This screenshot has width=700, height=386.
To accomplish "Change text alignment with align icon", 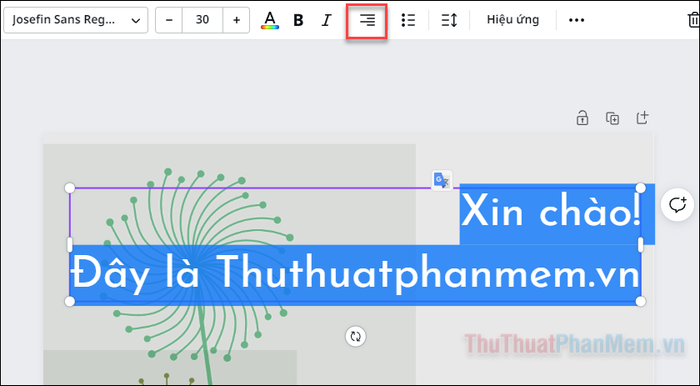I will [x=367, y=21].
